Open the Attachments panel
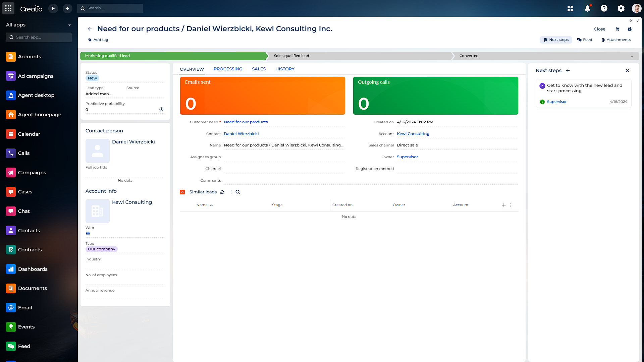The image size is (644, 362). click(616, 40)
